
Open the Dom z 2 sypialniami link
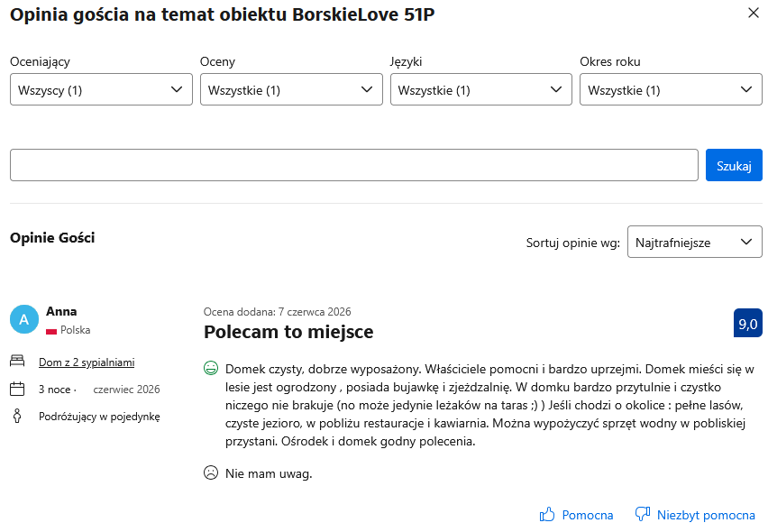[x=87, y=362]
